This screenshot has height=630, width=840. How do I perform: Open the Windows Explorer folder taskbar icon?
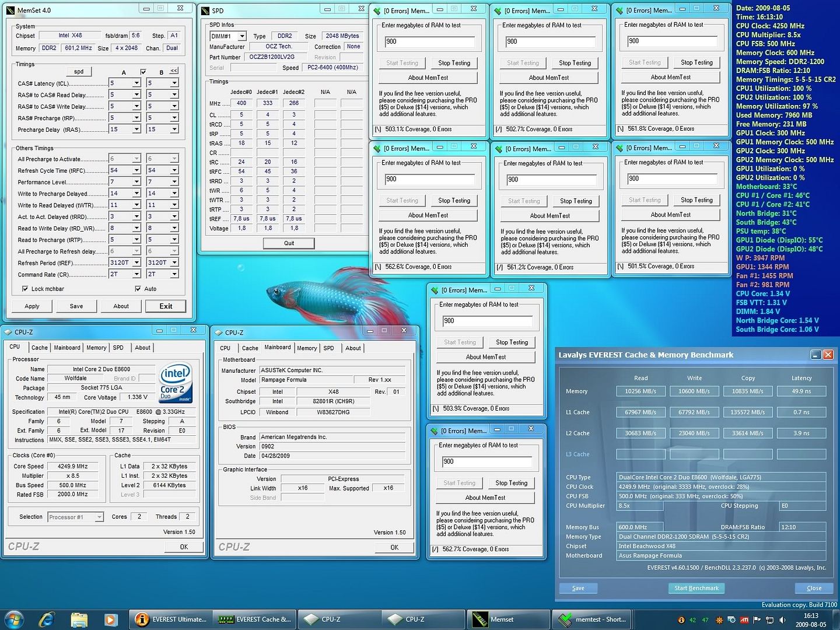79,619
